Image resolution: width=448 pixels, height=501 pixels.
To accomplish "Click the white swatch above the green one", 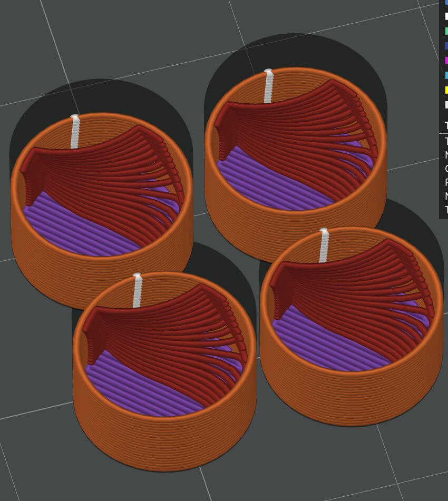I will coord(446,16).
